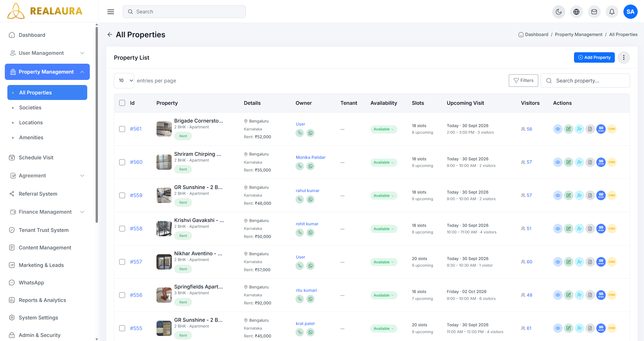Open Societies submenu item
This screenshot has width=644, height=341.
coord(30,108)
